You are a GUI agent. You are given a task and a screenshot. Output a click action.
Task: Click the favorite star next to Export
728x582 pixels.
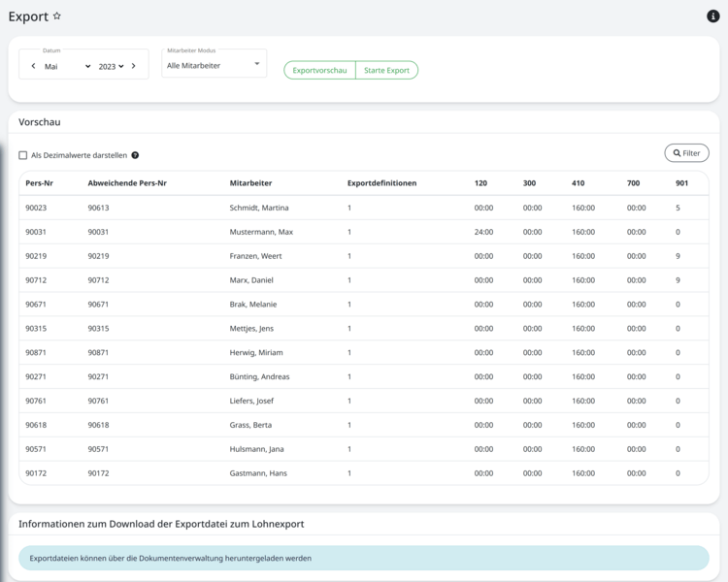(x=57, y=16)
